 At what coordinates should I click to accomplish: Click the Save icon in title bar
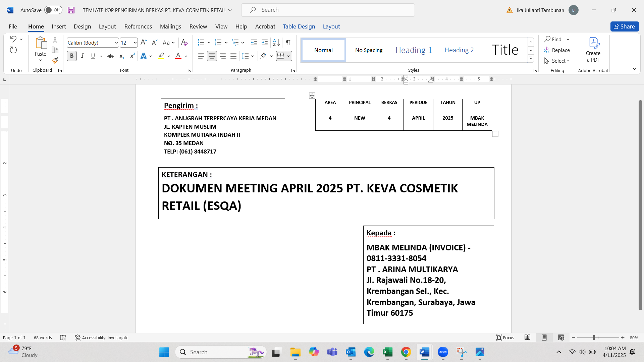[x=71, y=10]
